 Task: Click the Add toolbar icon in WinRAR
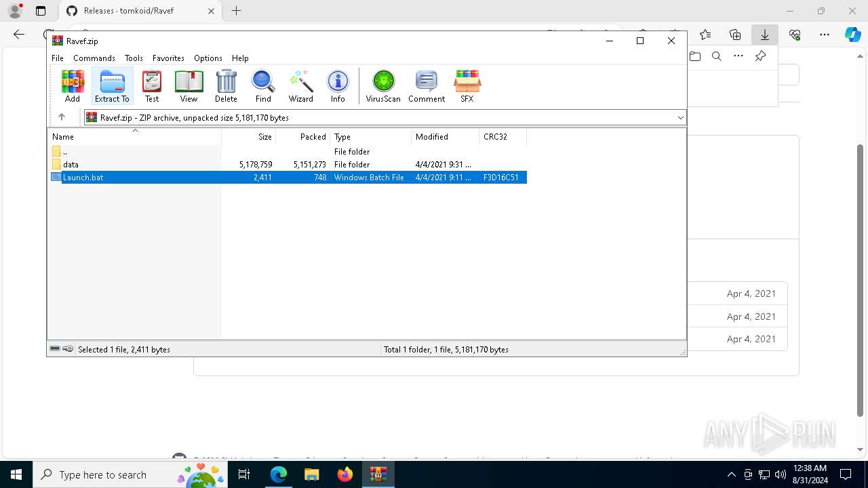tap(73, 86)
